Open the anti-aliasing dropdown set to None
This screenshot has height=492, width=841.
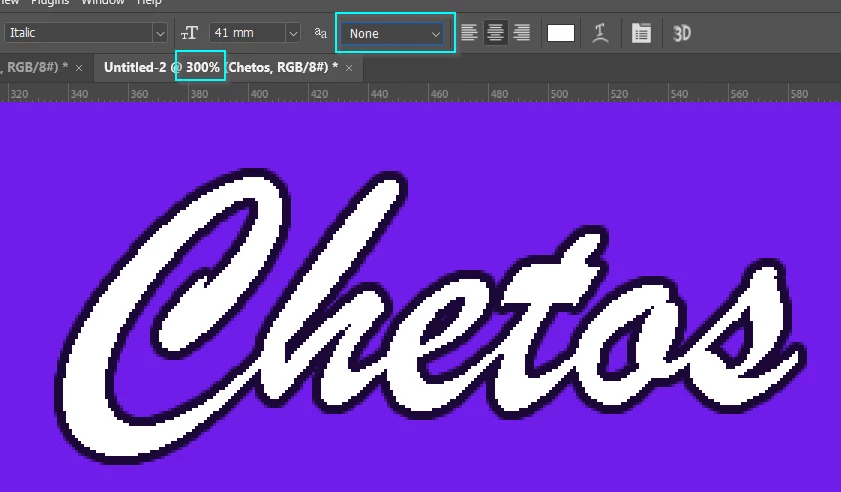393,33
